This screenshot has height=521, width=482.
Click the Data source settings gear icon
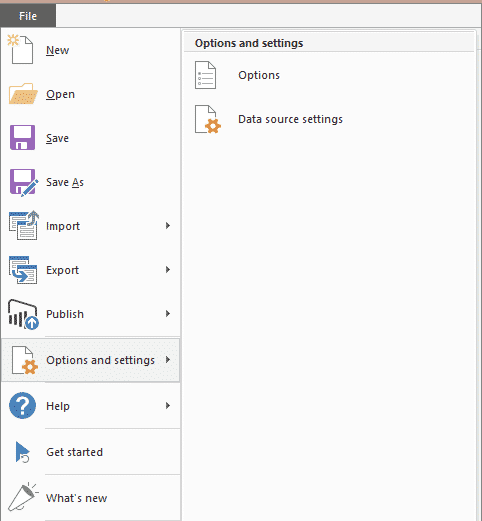tap(207, 119)
